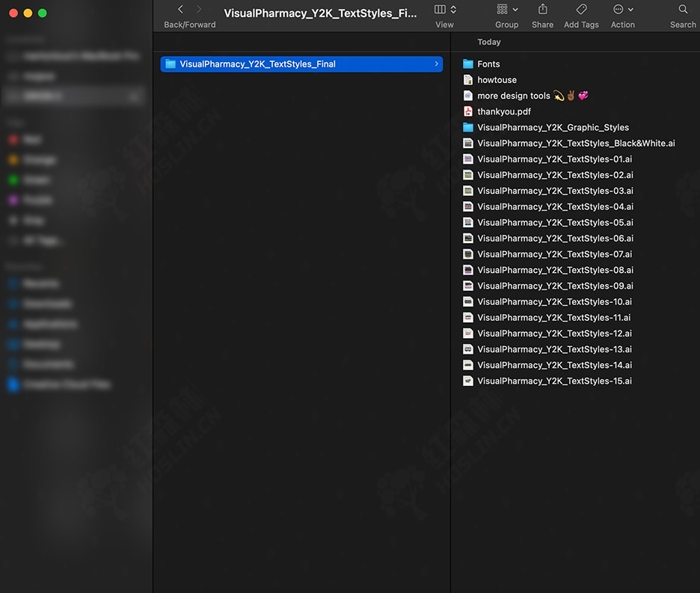Image resolution: width=700 pixels, height=593 pixels.
Task: Open VisualPharmacy_Y2K_Graphic_Styles folder icon
Action: coord(468,127)
